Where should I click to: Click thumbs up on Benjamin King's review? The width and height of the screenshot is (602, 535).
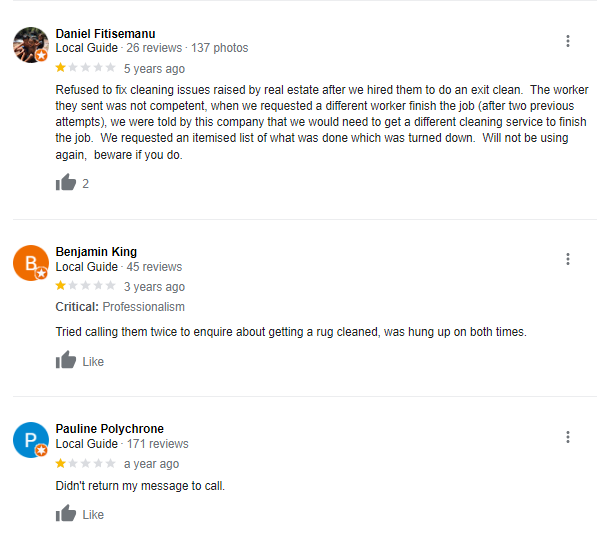[66, 360]
